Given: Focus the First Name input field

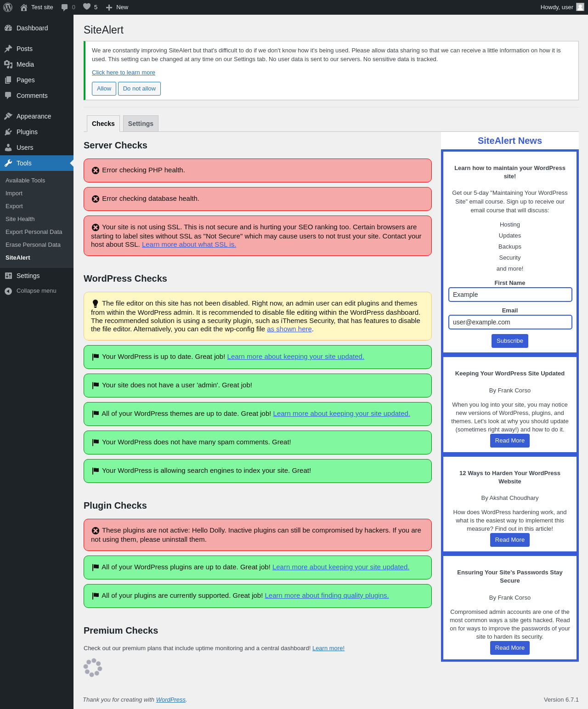Looking at the screenshot, I should 510,295.
